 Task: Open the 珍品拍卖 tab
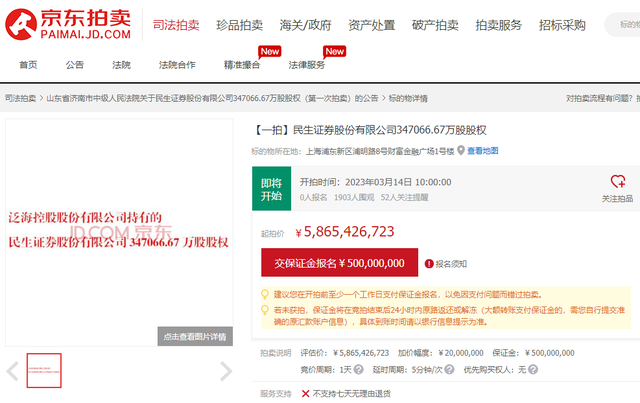pos(240,25)
